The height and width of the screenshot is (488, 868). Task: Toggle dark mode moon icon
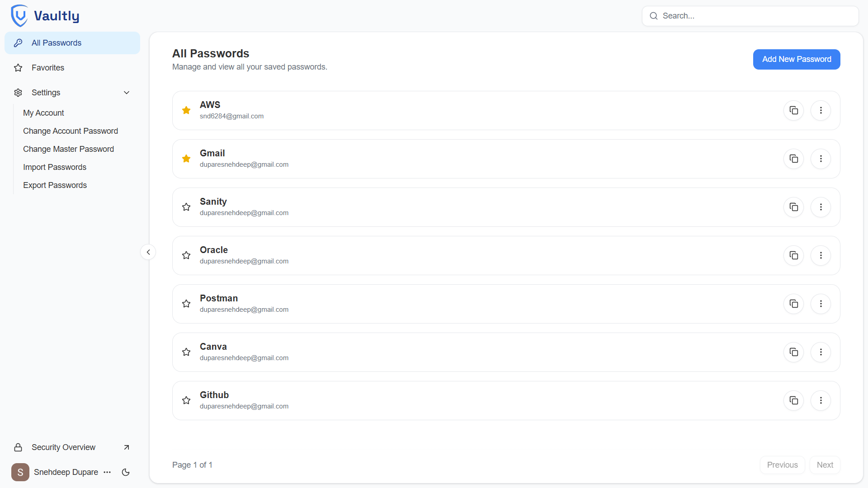pos(126,472)
